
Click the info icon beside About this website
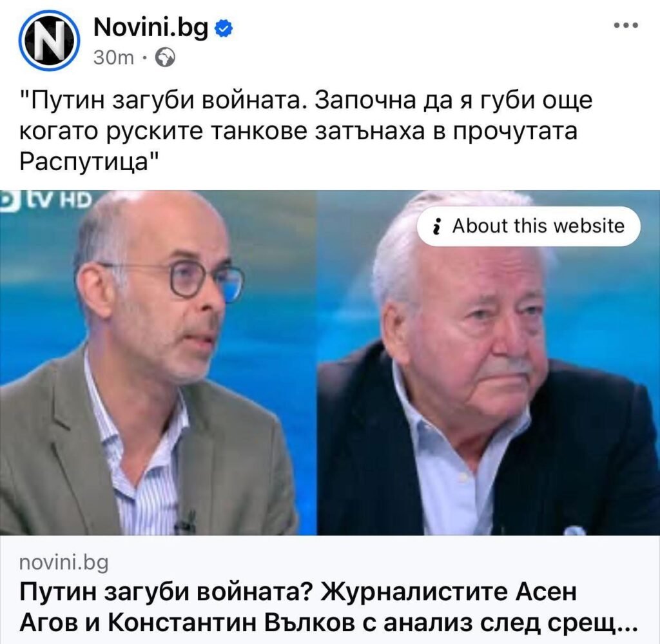coord(438,226)
